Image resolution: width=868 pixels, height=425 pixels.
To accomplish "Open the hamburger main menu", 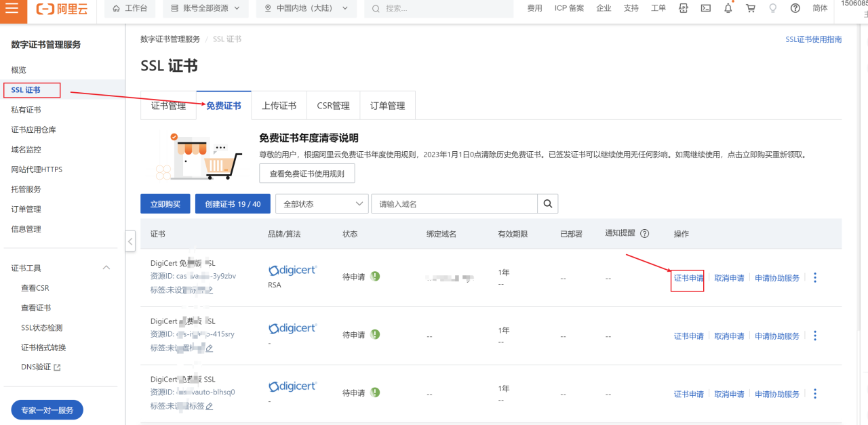I will point(12,8).
